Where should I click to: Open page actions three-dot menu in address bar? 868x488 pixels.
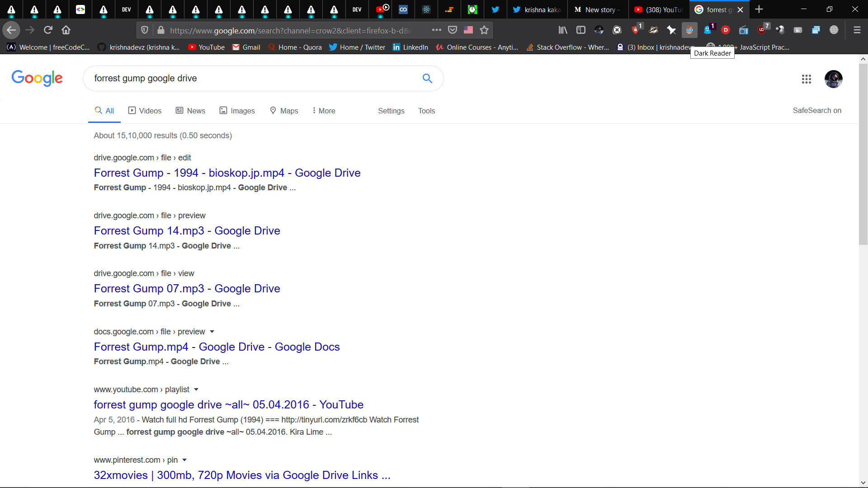point(436,30)
